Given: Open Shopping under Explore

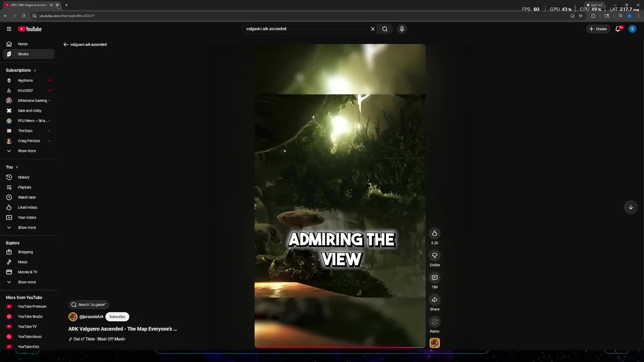Looking at the screenshot, I should coord(28,252).
